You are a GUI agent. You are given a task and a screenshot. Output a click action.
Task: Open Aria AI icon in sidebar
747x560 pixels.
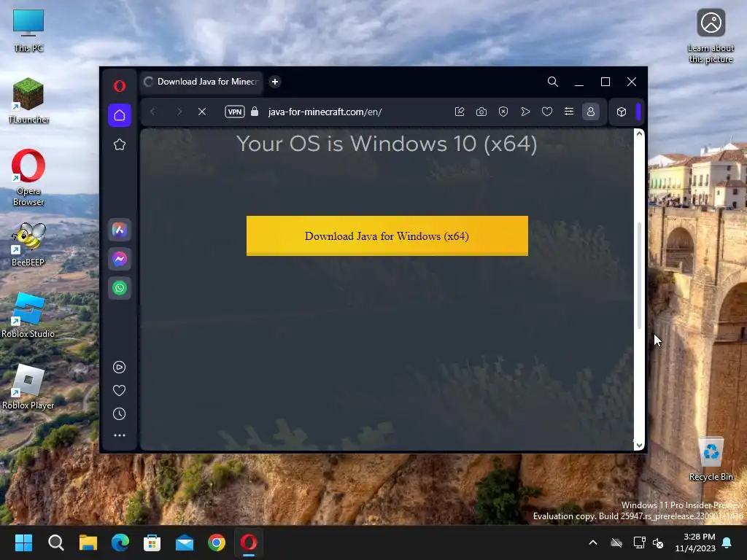(x=120, y=230)
